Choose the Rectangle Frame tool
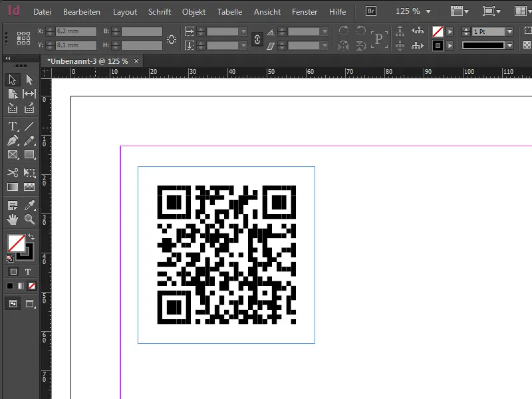 (12, 154)
